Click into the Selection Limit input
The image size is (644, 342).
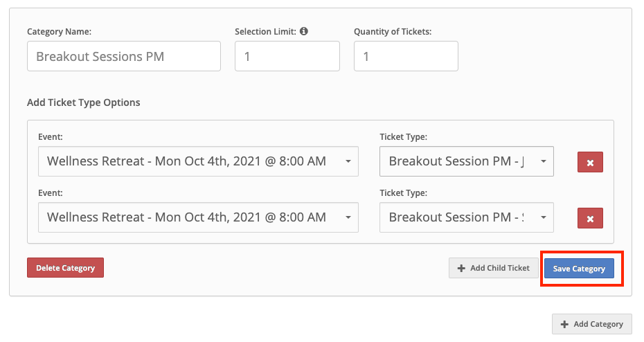tap(287, 56)
